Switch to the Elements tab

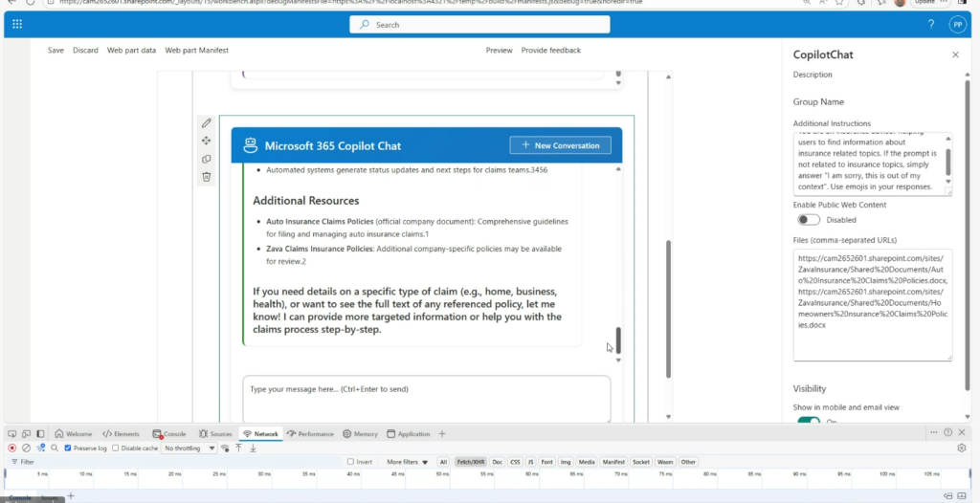tap(121, 433)
